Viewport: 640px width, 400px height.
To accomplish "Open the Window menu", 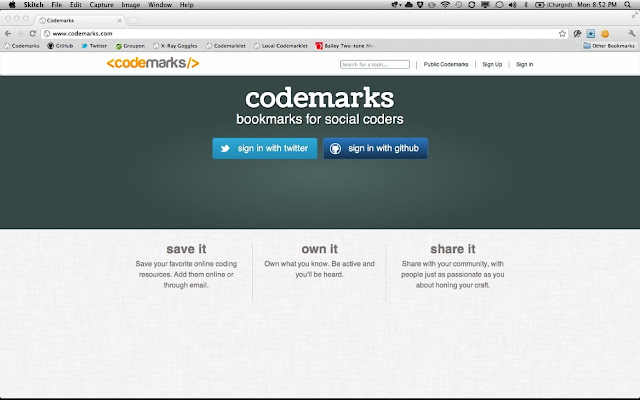I will (x=160, y=5).
